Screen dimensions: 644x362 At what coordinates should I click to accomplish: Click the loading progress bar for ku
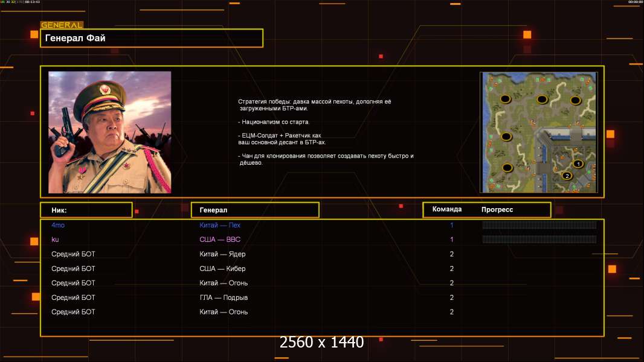(539, 240)
